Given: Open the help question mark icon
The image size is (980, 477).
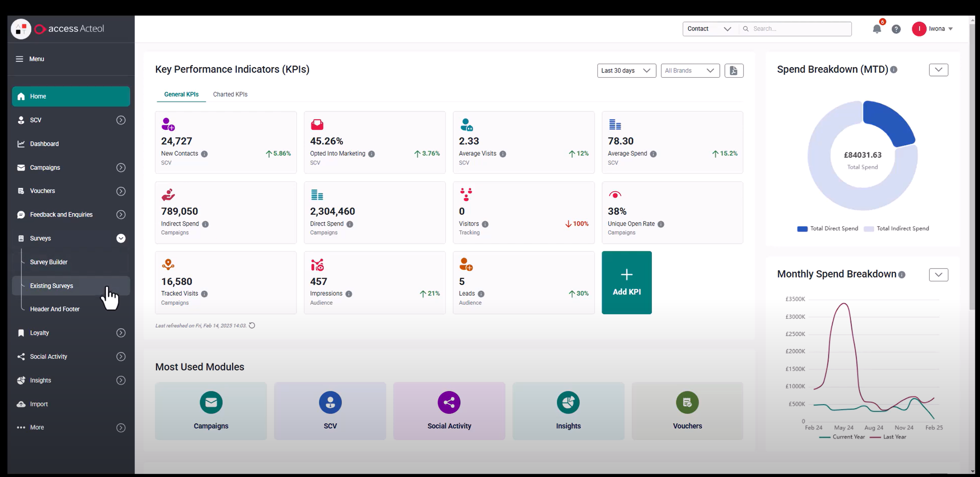Looking at the screenshot, I should click(x=896, y=29).
